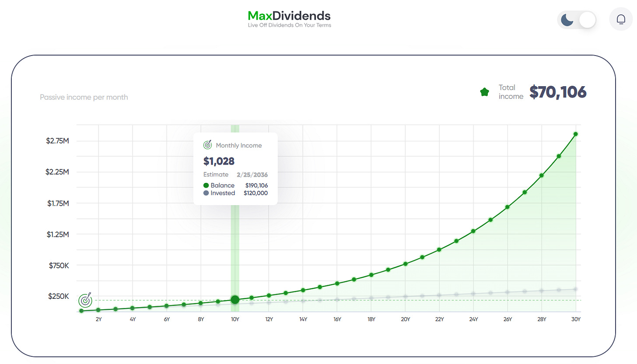Click the target icon in Monthly Income tooltip
637x364 pixels.
[x=207, y=145]
